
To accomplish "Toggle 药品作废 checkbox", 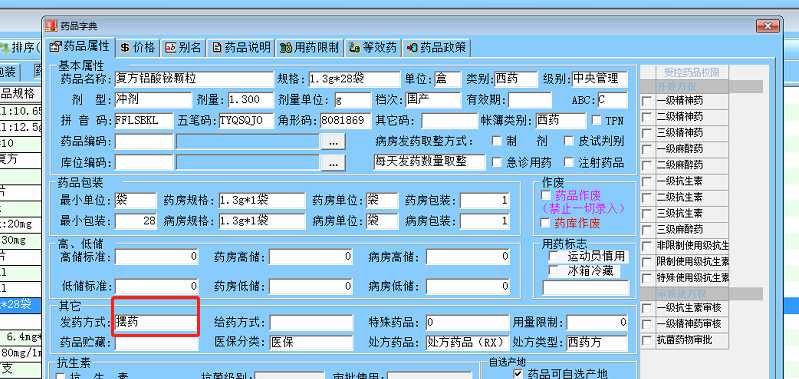I will click(x=546, y=195).
